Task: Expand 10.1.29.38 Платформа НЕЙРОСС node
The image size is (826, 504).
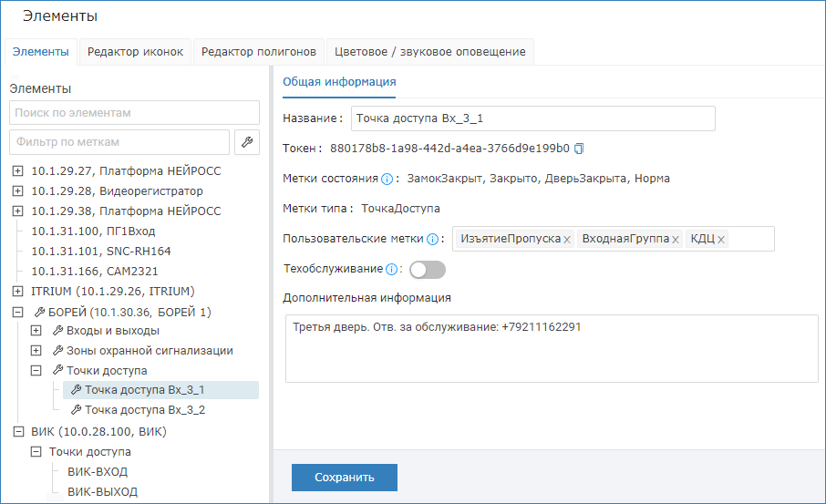Action: (17, 211)
